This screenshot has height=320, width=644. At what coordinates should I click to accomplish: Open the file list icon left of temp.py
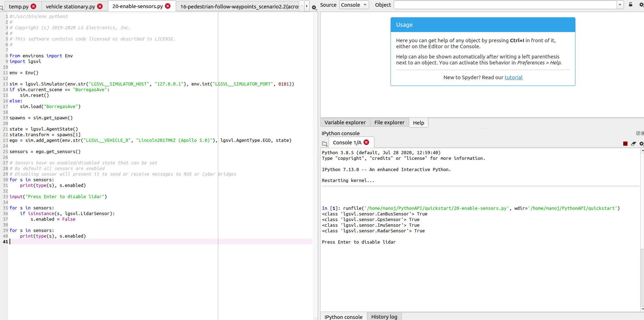coord(2,7)
